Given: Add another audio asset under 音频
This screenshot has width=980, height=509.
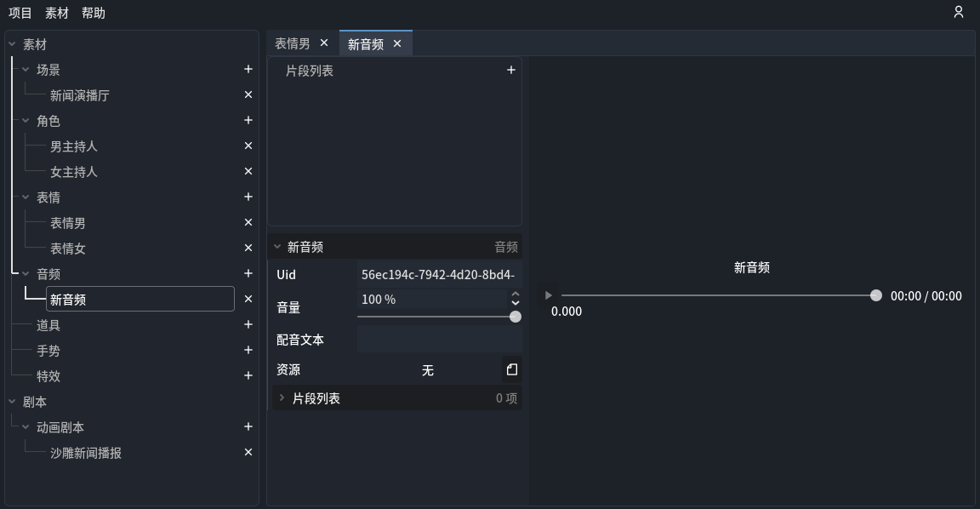Looking at the screenshot, I should pyautogui.click(x=248, y=273).
